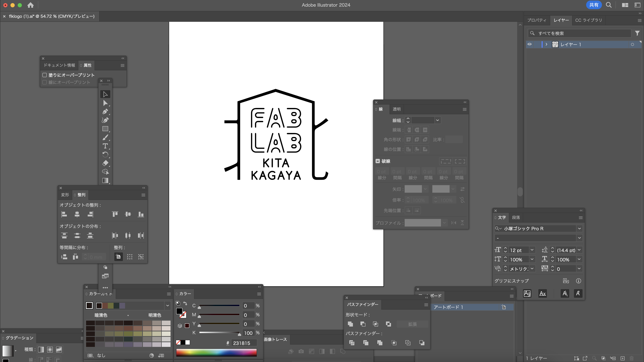
Task: Select the Curvature tool
Action: [x=105, y=120]
